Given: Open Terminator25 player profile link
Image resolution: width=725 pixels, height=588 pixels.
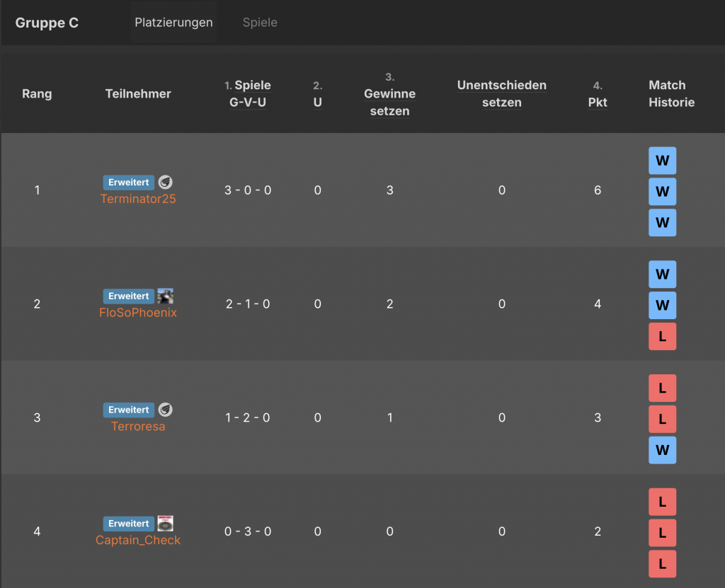Looking at the screenshot, I should click(x=138, y=199).
